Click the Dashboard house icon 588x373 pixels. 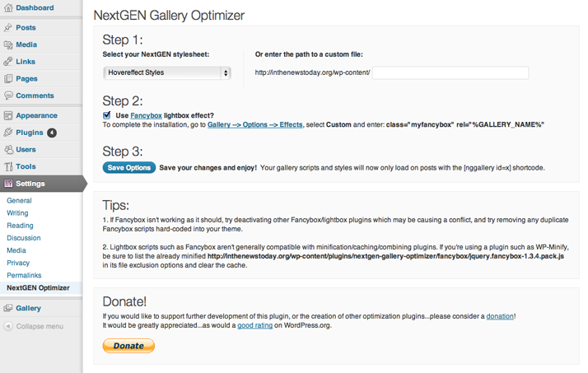click(x=8, y=7)
